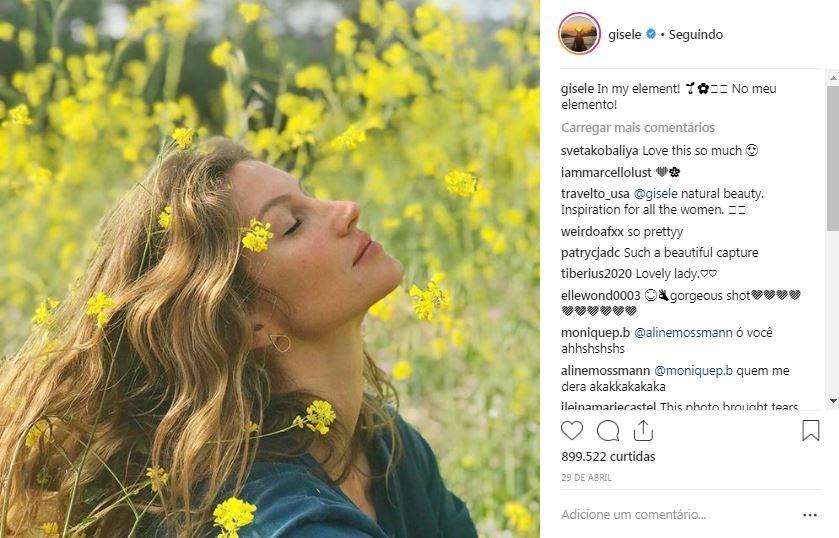The height and width of the screenshot is (538, 839).
Task: Toggle the Seguindo following button
Action: coord(696,35)
